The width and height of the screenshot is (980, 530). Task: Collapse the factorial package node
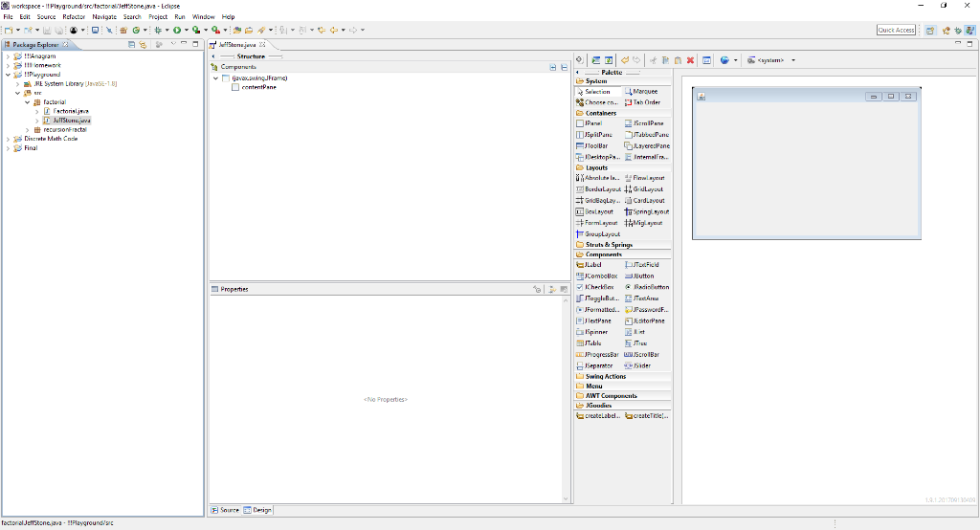pos(27,101)
